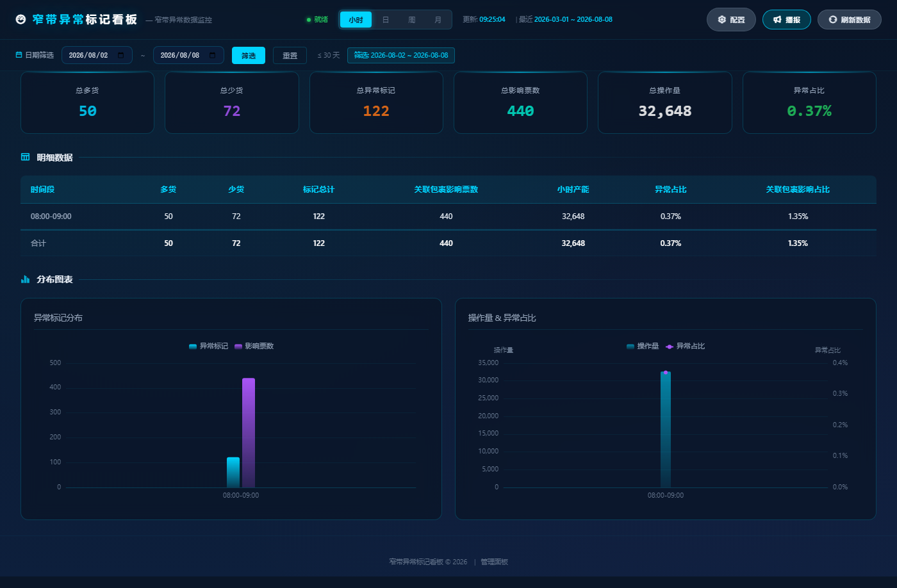The width and height of the screenshot is (897, 588).
Task: Click the calendar icon beside 日期筛选
Action: [x=19, y=55]
